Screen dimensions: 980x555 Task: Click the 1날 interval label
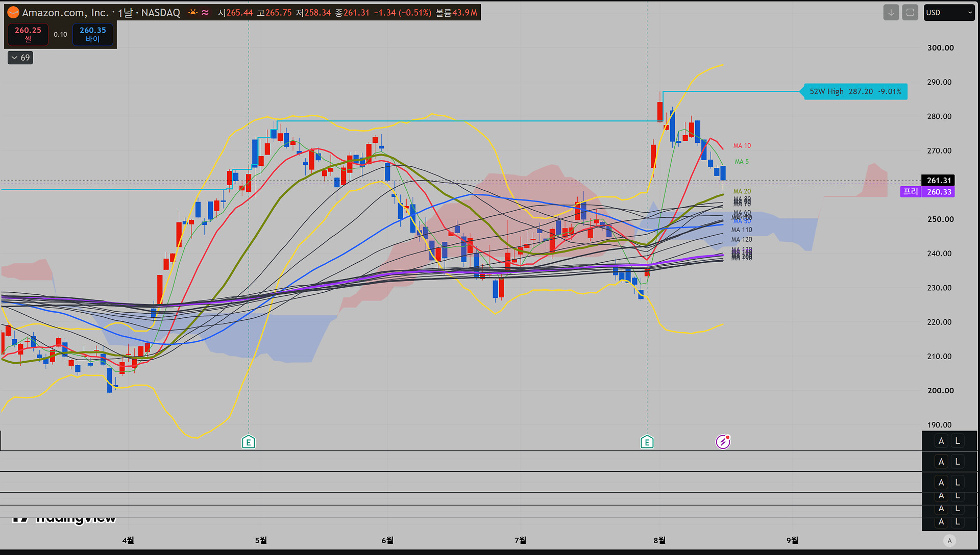pos(125,12)
